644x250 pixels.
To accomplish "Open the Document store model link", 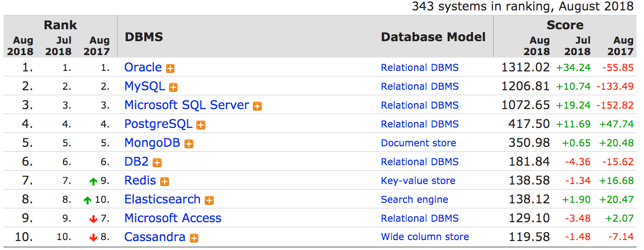I will [x=418, y=143].
